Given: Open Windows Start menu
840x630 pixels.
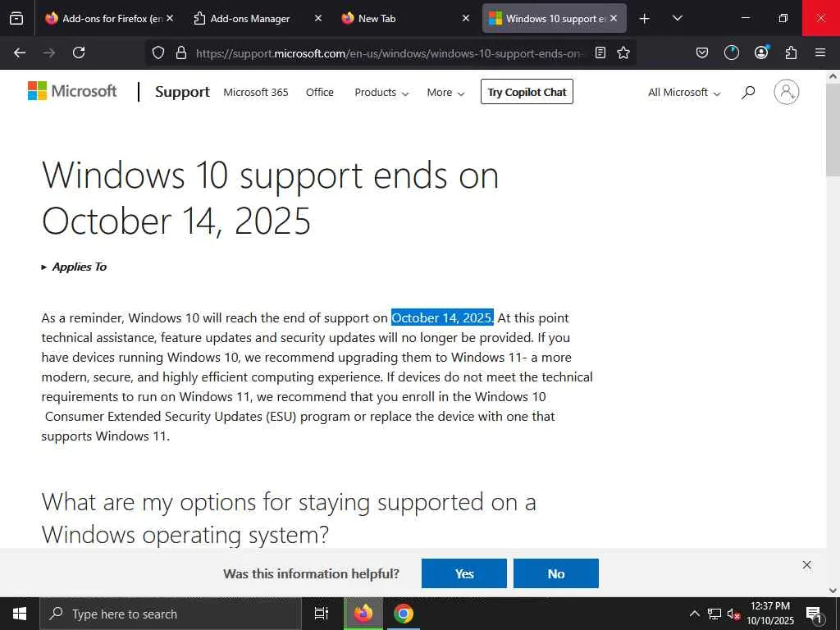Looking at the screenshot, I should [x=20, y=614].
